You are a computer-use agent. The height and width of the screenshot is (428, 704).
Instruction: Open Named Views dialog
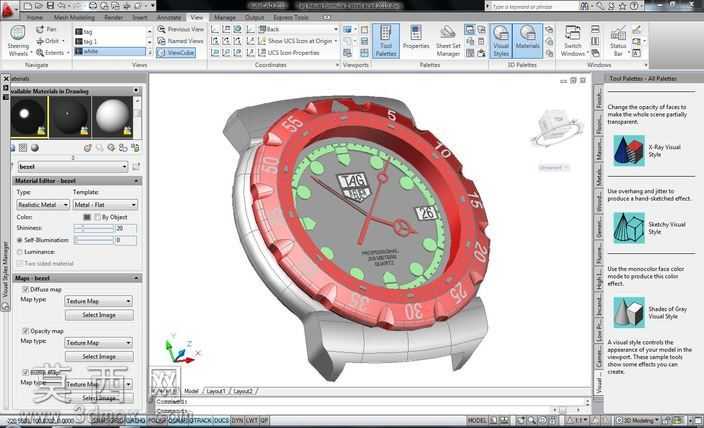pos(180,41)
